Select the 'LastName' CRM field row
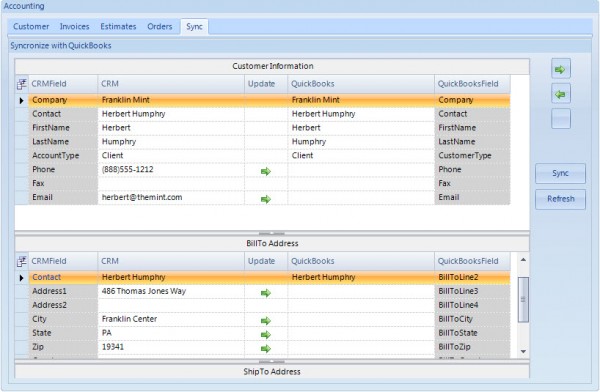Screen dimensions: 600x392 pos(63,142)
